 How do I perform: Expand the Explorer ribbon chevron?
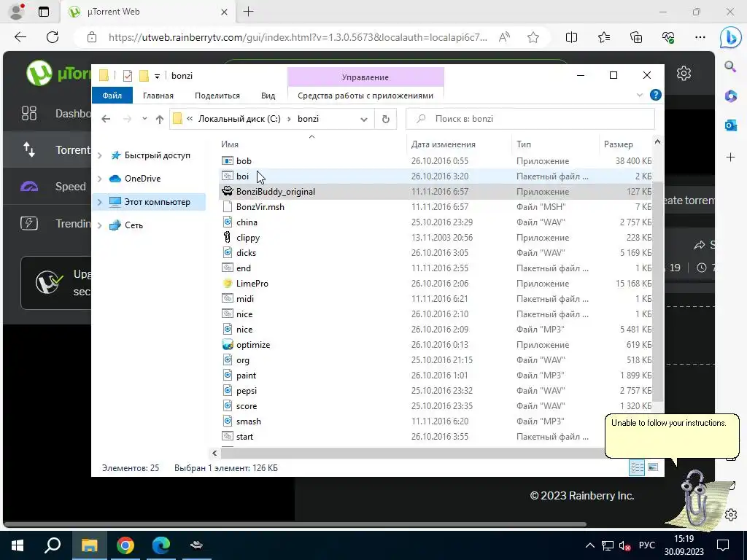pos(639,96)
